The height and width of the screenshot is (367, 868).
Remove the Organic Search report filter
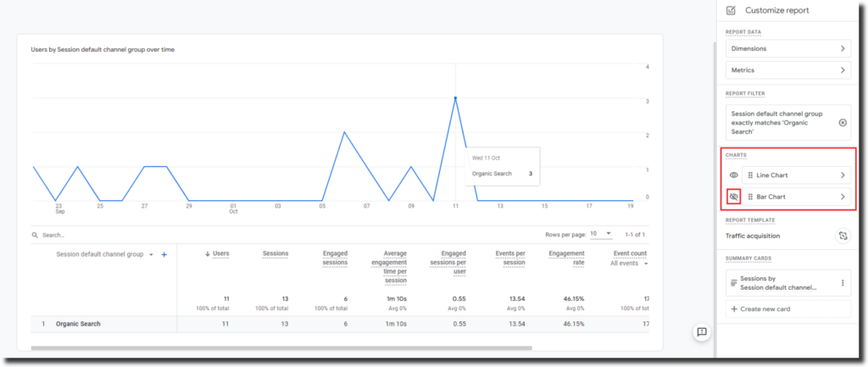pyautogui.click(x=842, y=123)
